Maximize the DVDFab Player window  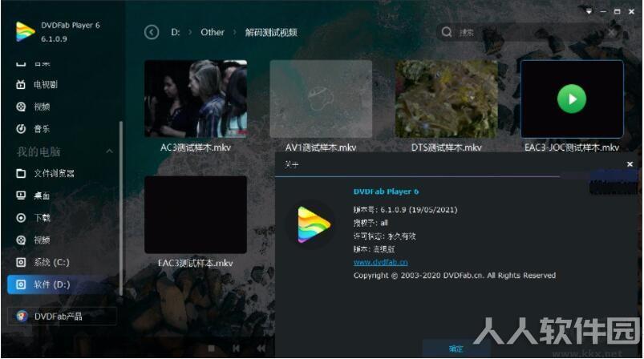pos(617,11)
